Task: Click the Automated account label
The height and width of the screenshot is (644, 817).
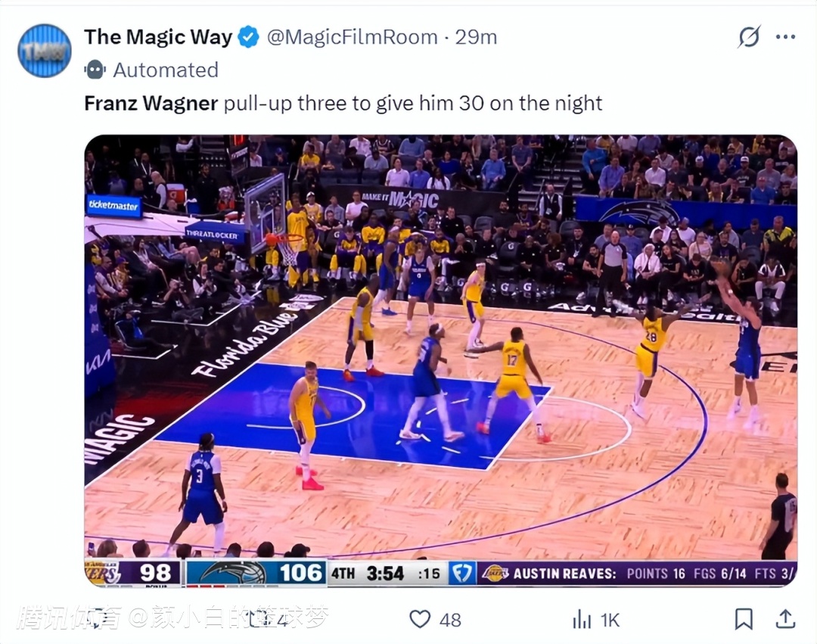Action: pos(166,70)
